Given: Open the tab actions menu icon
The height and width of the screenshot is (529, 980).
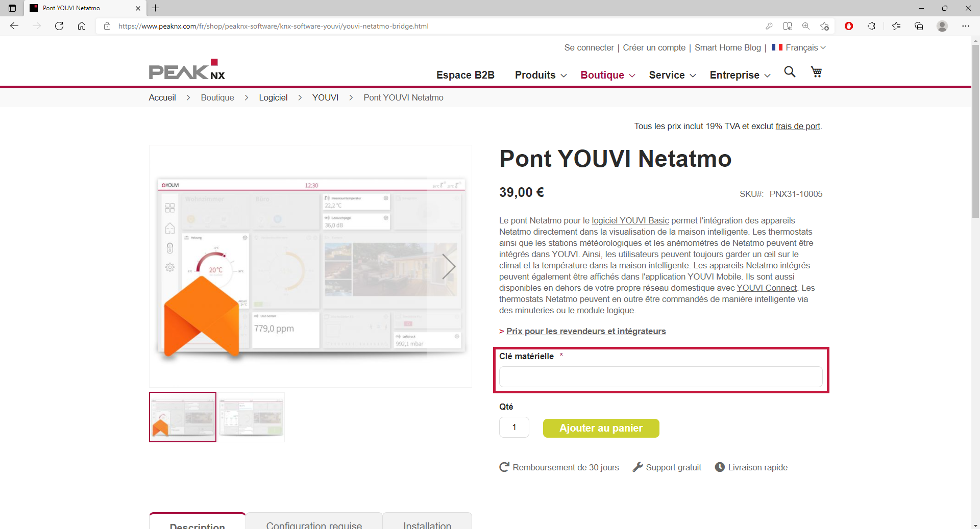Looking at the screenshot, I should point(12,8).
